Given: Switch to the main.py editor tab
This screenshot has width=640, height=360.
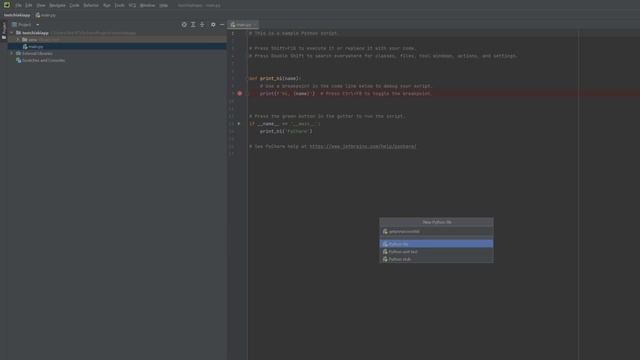Looking at the screenshot, I should coord(243,25).
